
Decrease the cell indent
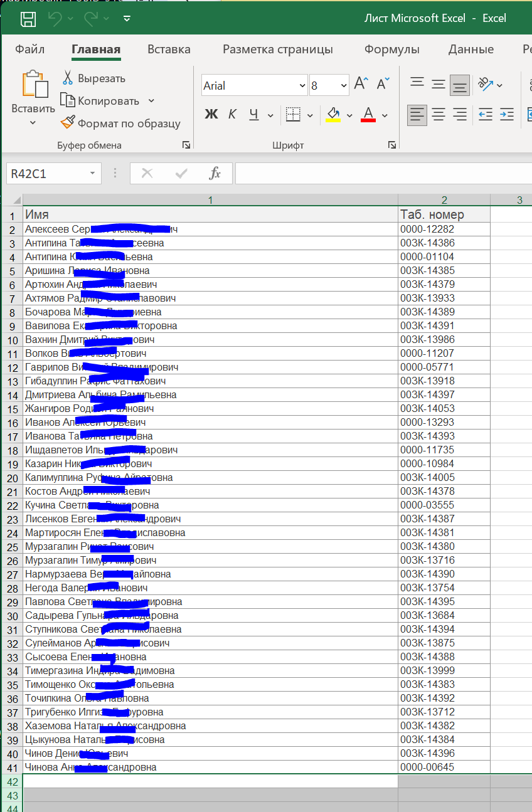[x=485, y=114]
